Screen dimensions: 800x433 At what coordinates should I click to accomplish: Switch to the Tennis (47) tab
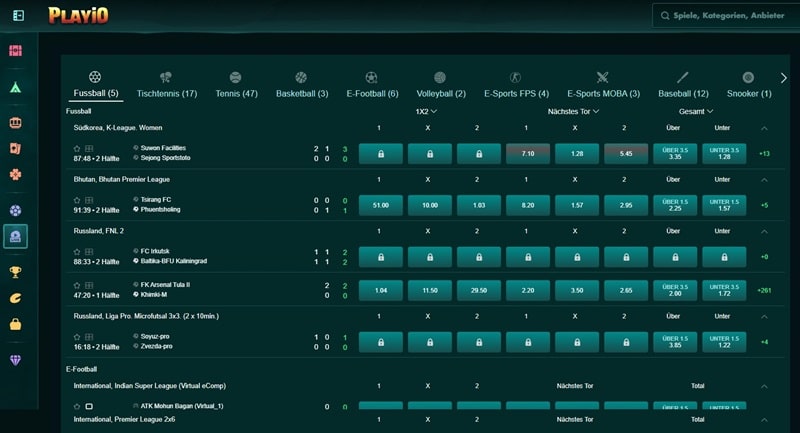pos(236,85)
